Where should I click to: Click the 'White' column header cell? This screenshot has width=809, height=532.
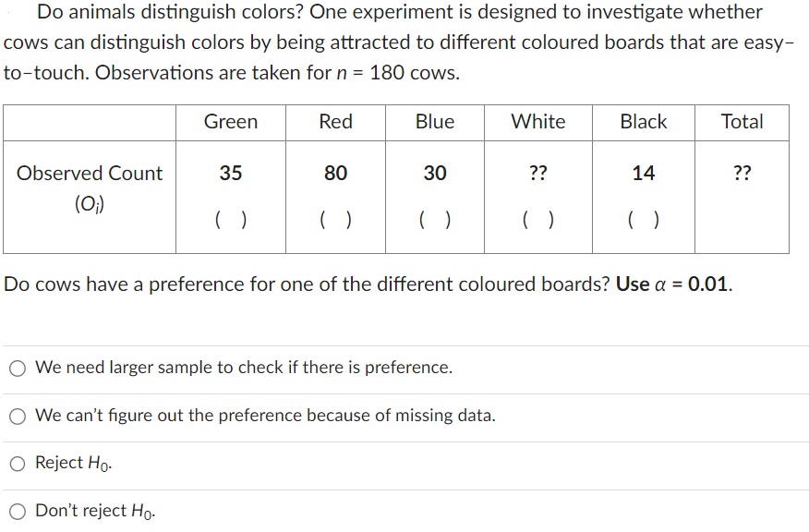tap(538, 122)
